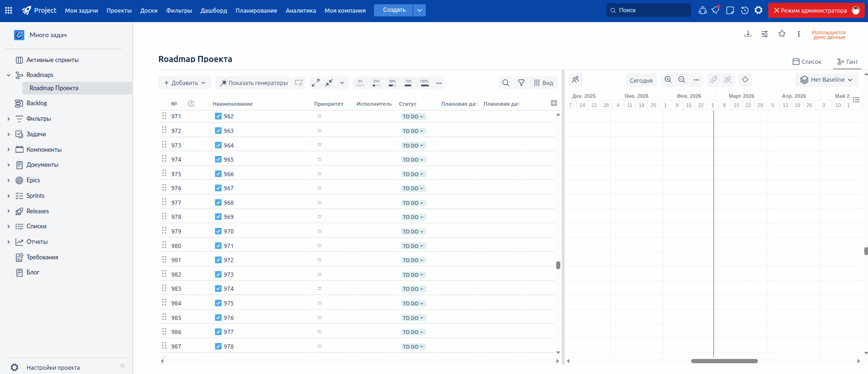This screenshot has width=868, height=374.
Task: Click the Показать генераторы button
Action: point(254,83)
